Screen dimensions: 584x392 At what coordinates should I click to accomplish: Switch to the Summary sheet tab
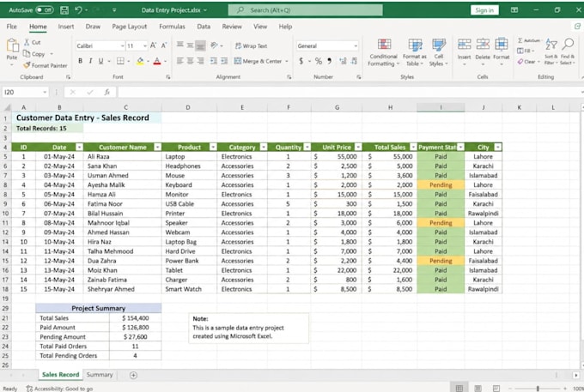coord(100,375)
